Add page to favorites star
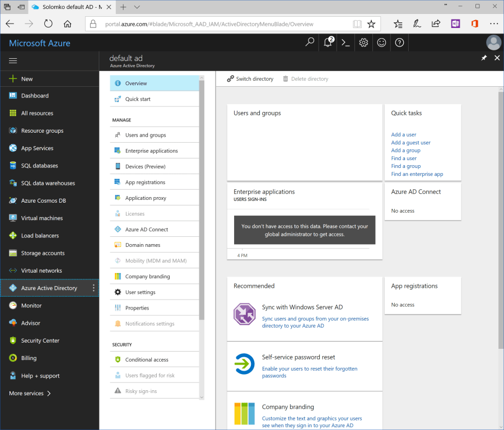Image resolution: width=504 pixels, height=430 pixels. point(371,24)
